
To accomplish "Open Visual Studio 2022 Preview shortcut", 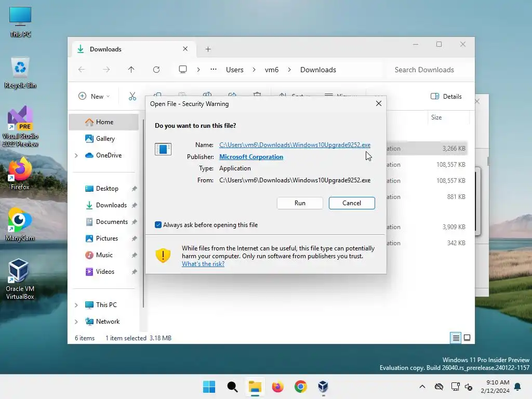I will click(20, 127).
